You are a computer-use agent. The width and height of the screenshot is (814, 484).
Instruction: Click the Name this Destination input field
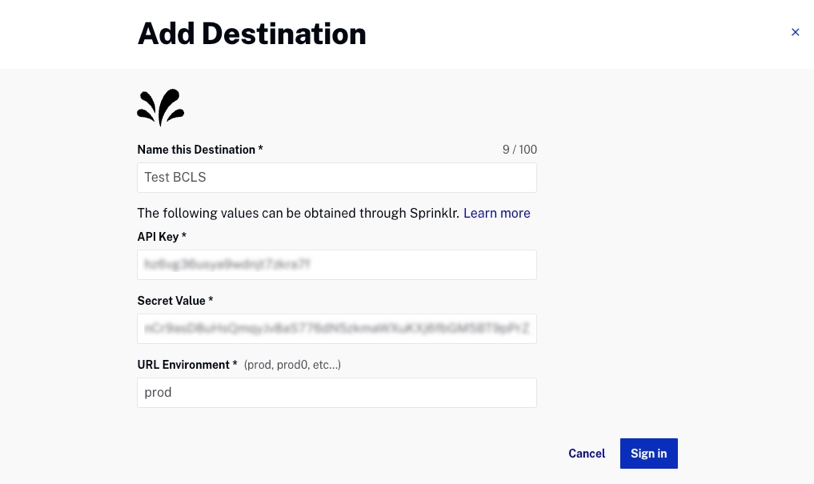tap(336, 178)
